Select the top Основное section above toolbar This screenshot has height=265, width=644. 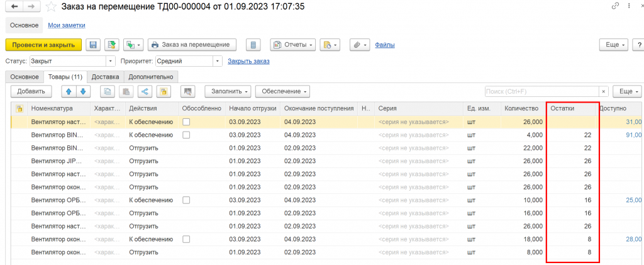click(x=25, y=25)
